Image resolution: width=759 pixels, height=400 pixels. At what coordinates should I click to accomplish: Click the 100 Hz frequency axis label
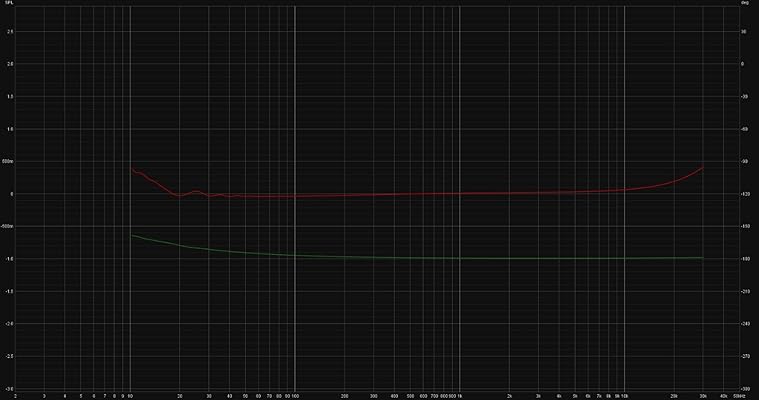(295, 396)
